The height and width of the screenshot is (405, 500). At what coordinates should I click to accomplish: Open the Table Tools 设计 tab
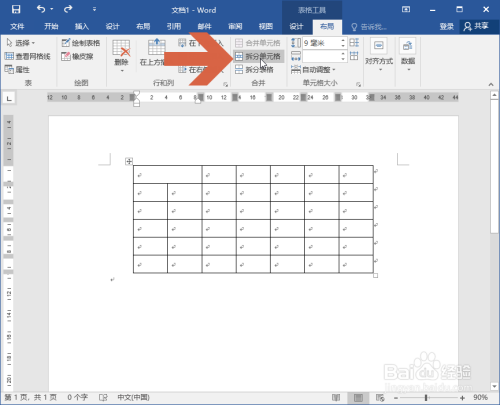point(296,26)
